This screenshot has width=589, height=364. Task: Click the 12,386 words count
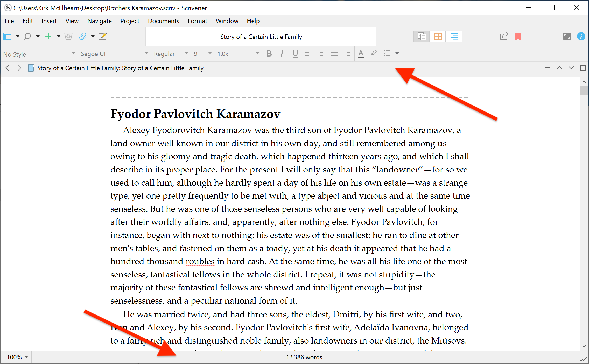[x=304, y=357]
